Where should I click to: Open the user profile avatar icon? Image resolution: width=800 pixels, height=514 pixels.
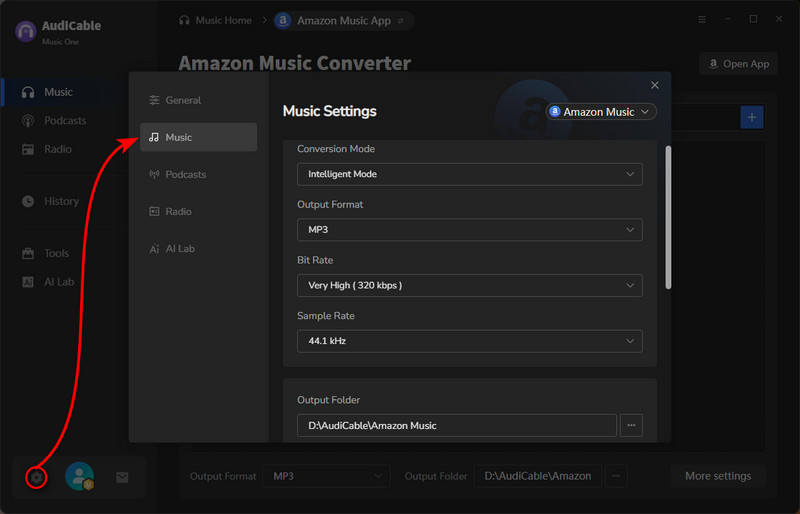pyautogui.click(x=80, y=476)
